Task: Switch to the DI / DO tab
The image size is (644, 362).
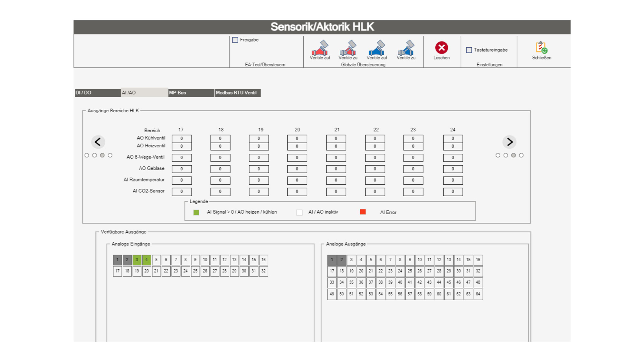Action: coord(98,93)
